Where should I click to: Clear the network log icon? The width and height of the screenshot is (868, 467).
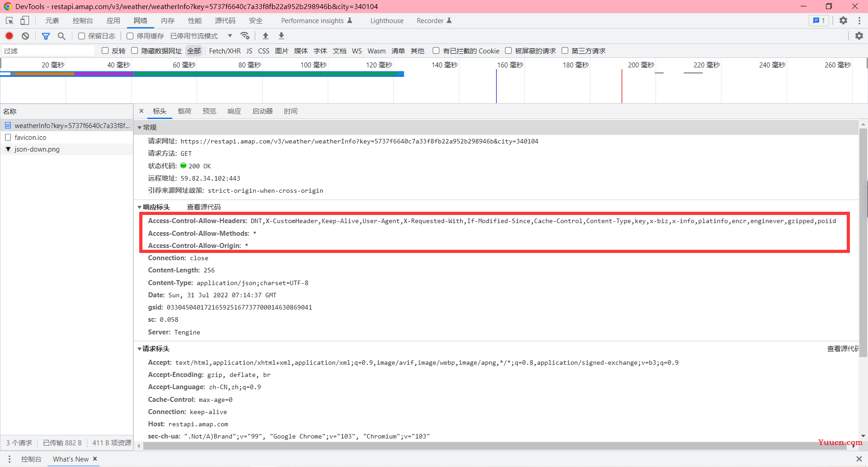25,36
